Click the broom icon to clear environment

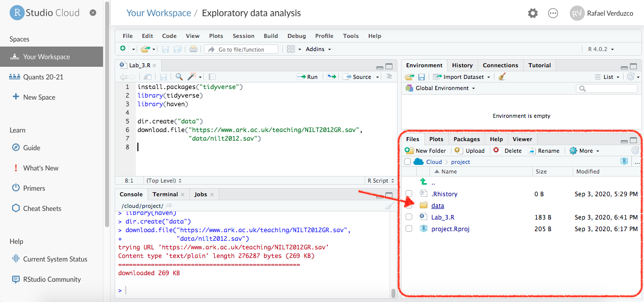pos(502,77)
